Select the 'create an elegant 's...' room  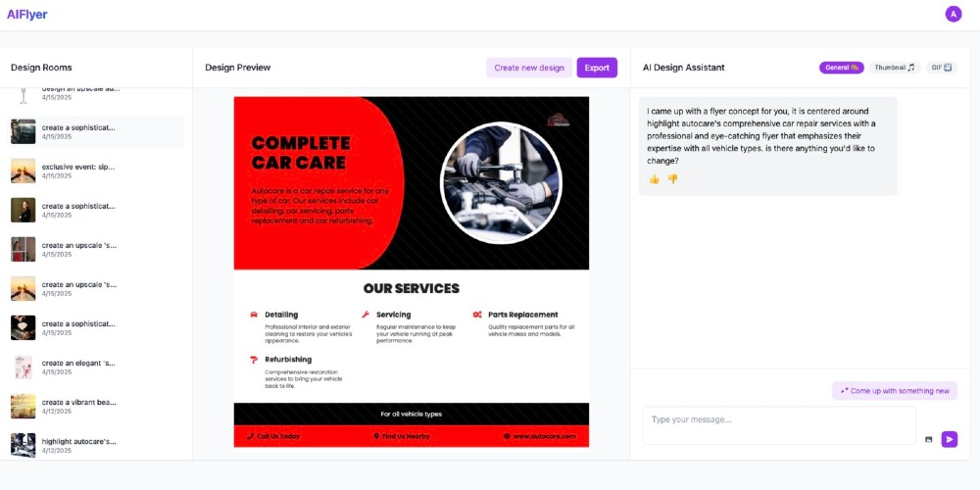pyautogui.click(x=96, y=367)
